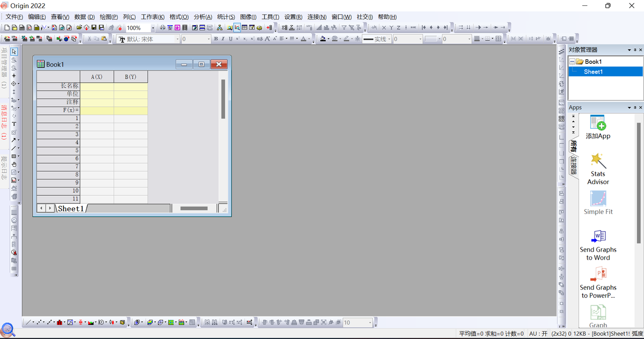Open the collapsed 消息日志 side panel
The width and height of the screenshot is (644, 339).
pos(4,123)
